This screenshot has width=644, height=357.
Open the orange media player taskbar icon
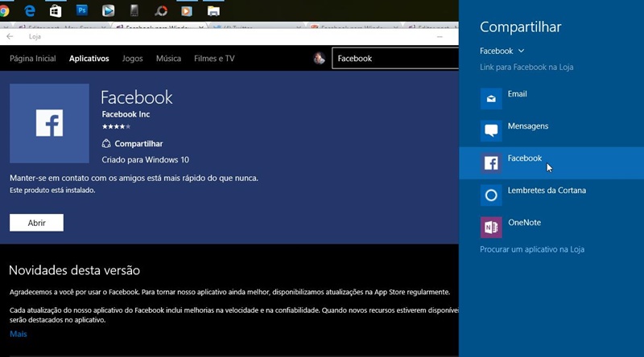pos(187,10)
